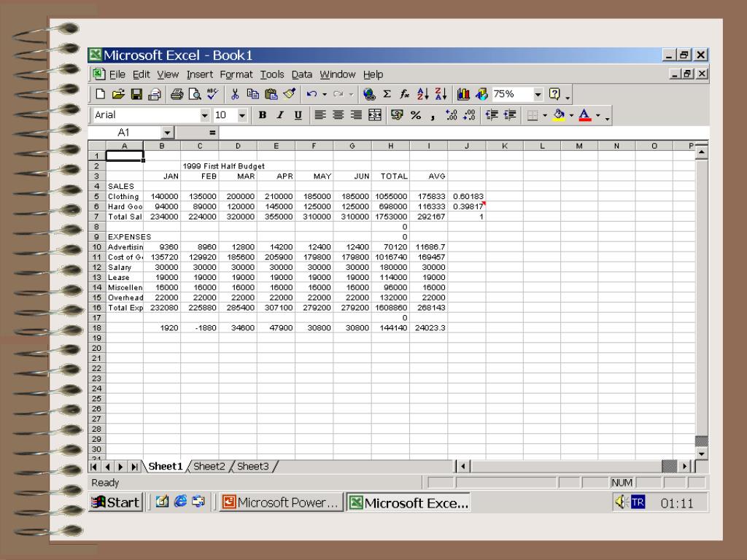Open the Chart Wizard
The height and width of the screenshot is (560, 747).
[464, 94]
